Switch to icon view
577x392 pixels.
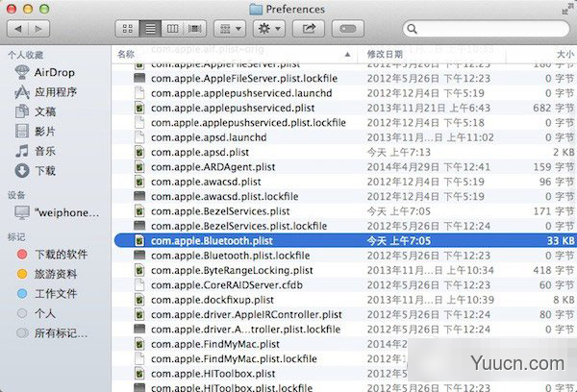point(127,29)
